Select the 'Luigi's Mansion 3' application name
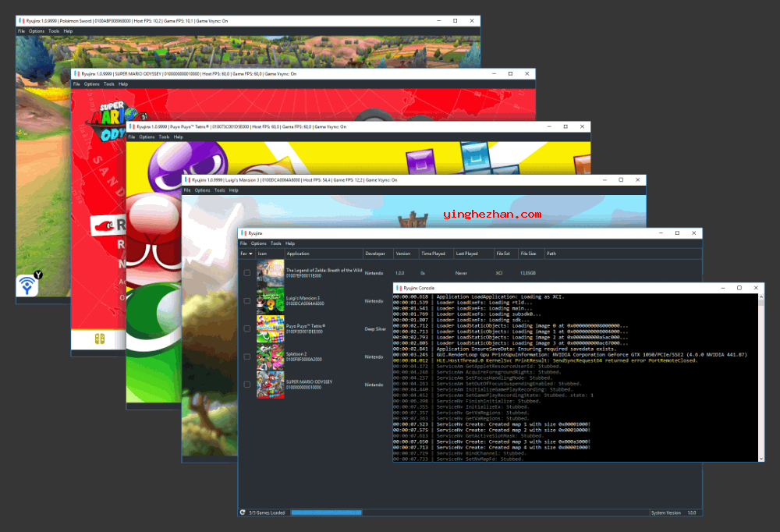Image resolution: width=780 pixels, height=532 pixels. click(x=303, y=298)
